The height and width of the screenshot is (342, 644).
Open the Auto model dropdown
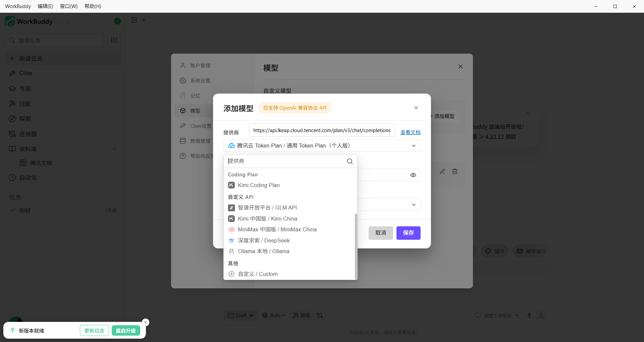point(274,316)
